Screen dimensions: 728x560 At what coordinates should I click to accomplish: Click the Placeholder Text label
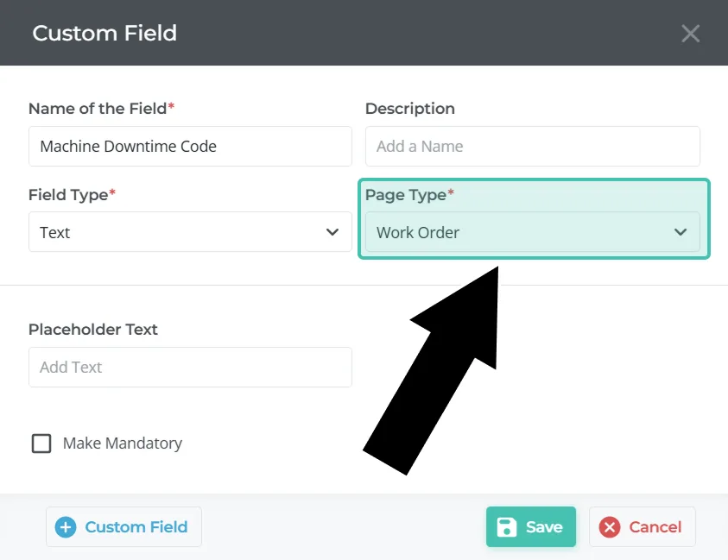pyautogui.click(x=93, y=330)
